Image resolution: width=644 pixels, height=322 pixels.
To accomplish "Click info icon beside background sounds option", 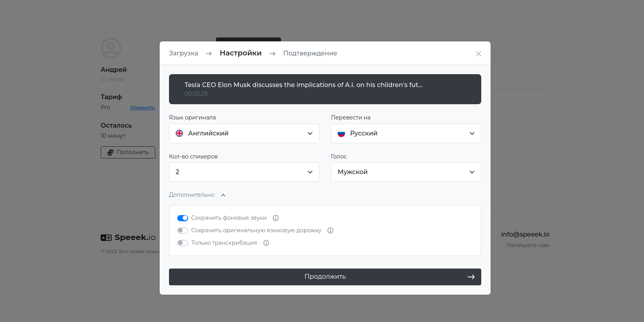I will tap(276, 218).
